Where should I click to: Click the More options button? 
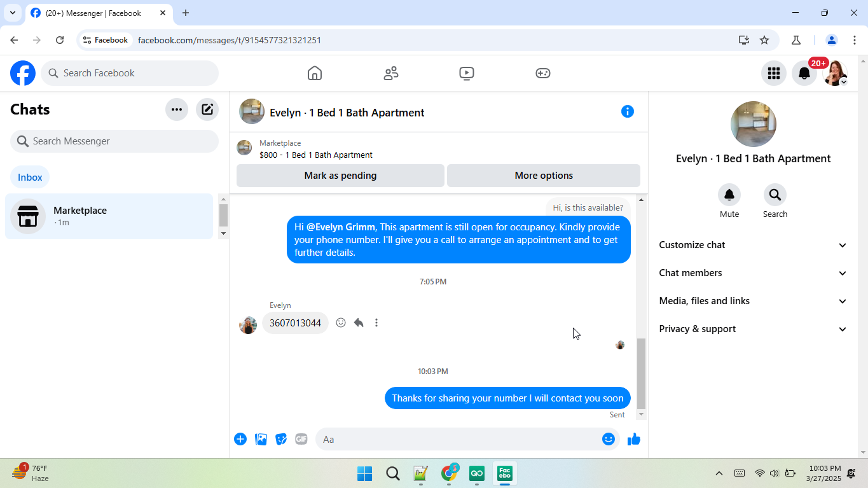pos(544,176)
